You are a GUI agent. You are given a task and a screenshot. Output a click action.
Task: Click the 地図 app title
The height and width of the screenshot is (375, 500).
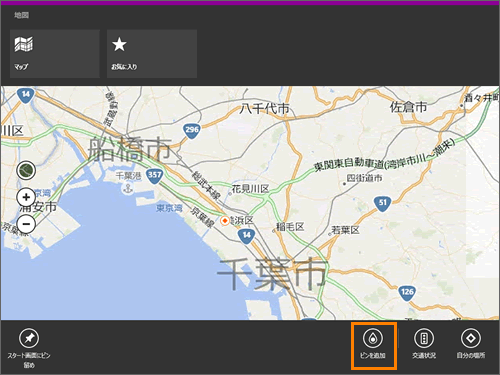(22, 15)
